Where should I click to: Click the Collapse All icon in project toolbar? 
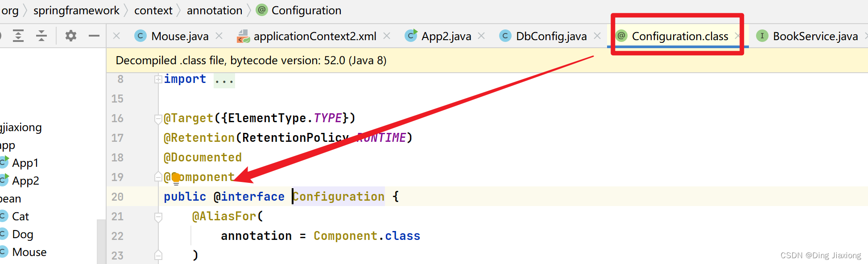coord(41,36)
